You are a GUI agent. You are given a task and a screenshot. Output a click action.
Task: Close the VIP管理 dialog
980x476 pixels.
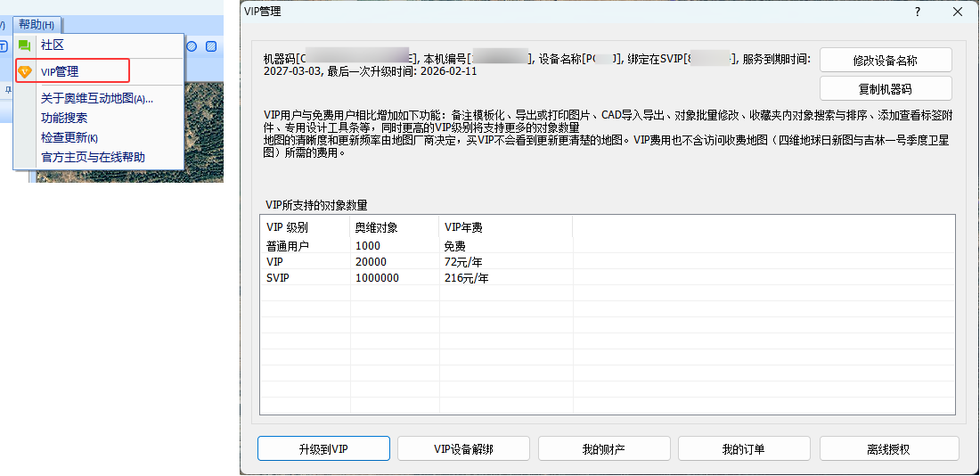point(958,12)
